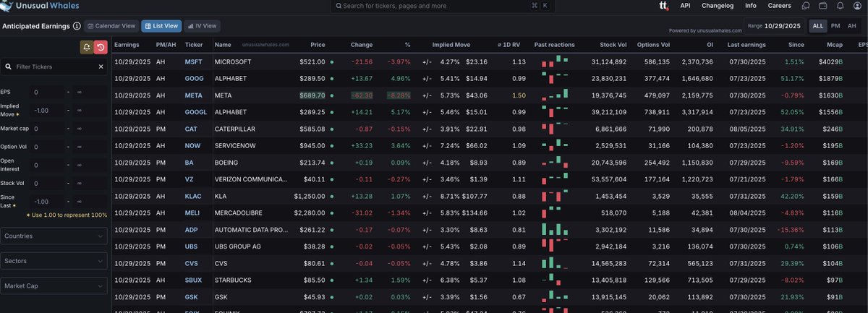Screen dimensions: 868x313
Task: Open the Market Cap dropdown filter
Action: pos(54,286)
